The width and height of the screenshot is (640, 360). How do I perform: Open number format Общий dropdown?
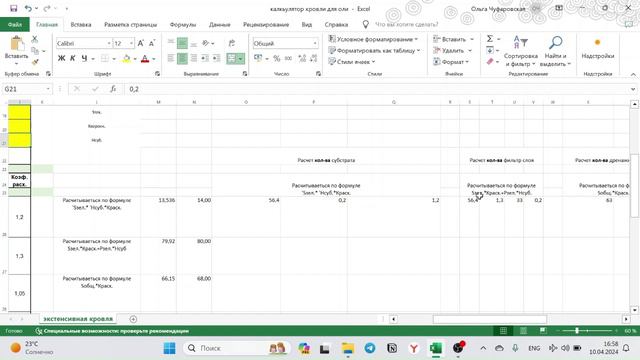click(x=315, y=43)
